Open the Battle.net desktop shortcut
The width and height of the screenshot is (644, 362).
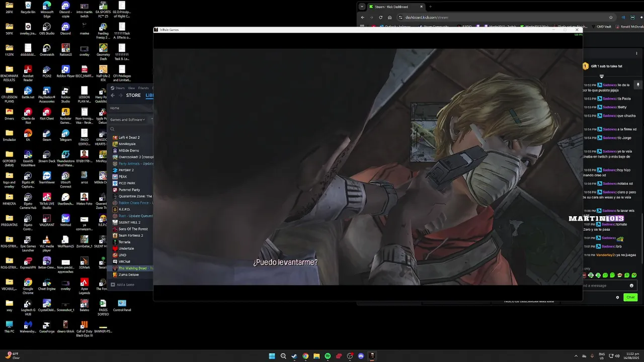tap(28, 93)
